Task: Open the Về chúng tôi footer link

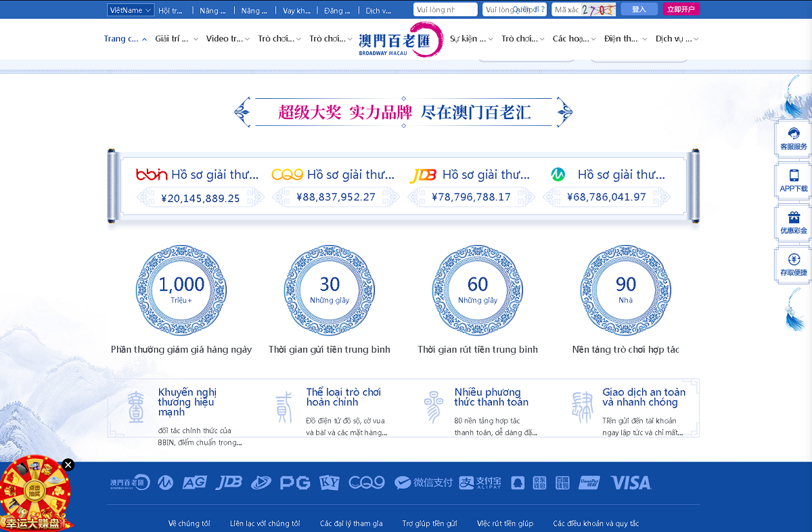Action: coord(189,523)
